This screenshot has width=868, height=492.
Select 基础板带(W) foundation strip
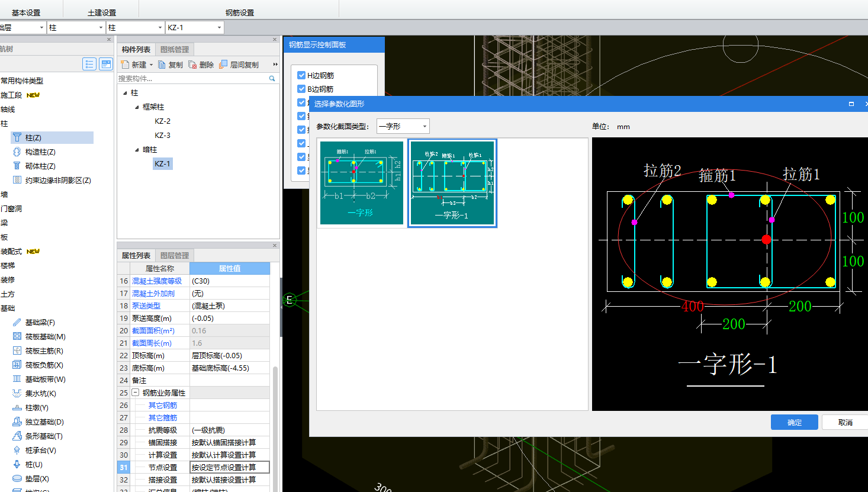pyautogui.click(x=39, y=379)
